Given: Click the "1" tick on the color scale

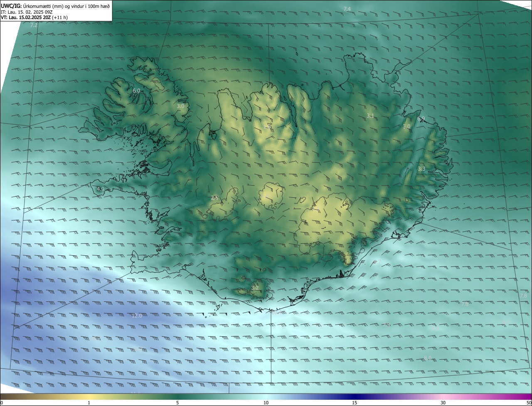Looking at the screenshot, I should coord(89,403).
